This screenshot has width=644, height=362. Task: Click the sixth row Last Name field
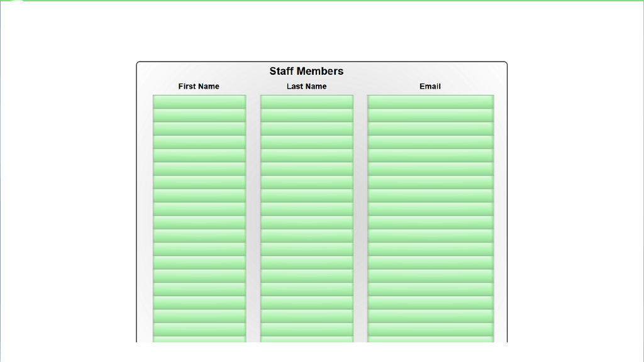306,169
